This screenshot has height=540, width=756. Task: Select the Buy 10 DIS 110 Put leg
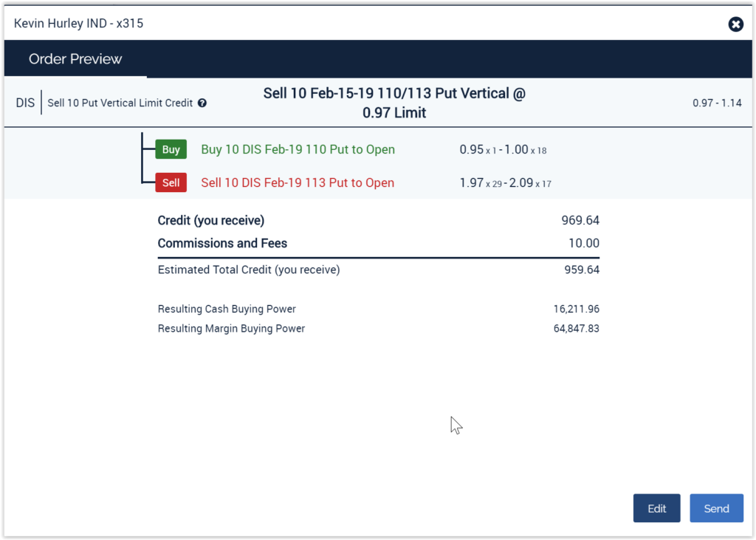point(298,149)
